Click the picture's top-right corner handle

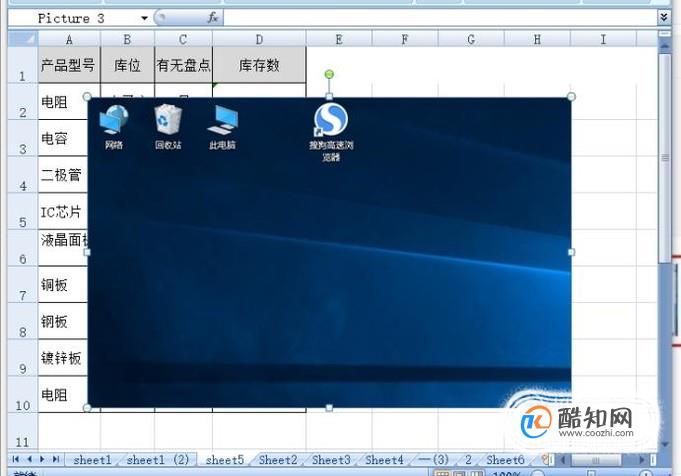click(x=571, y=96)
